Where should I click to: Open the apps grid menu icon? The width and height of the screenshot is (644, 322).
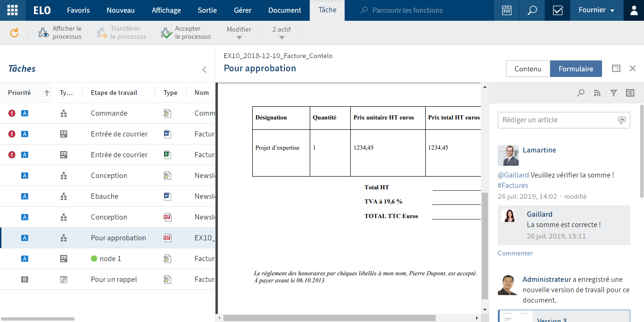[13, 10]
